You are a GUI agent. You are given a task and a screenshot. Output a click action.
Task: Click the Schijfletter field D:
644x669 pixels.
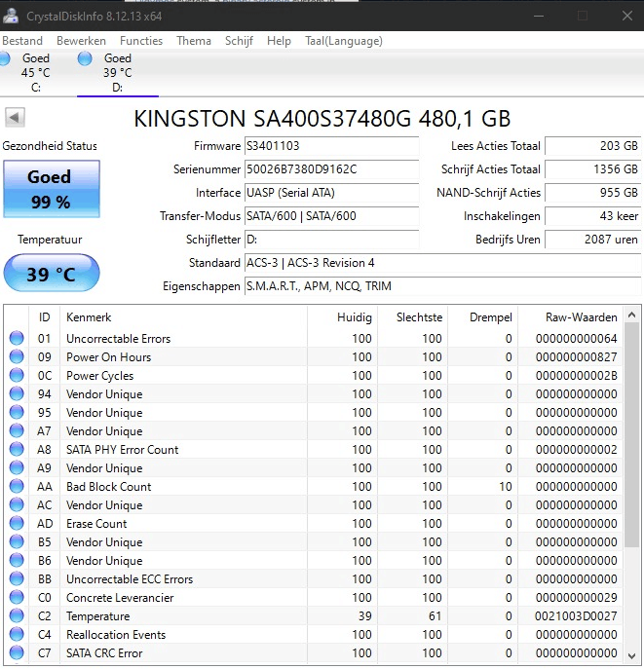point(331,240)
